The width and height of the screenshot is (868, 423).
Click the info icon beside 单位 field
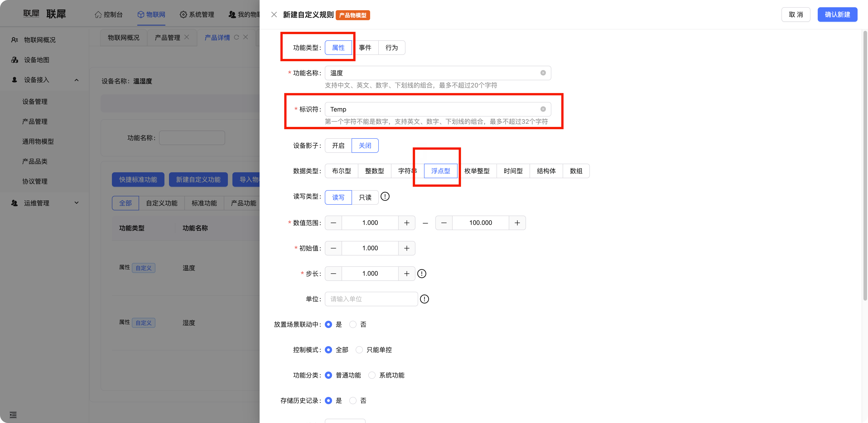pyautogui.click(x=424, y=299)
